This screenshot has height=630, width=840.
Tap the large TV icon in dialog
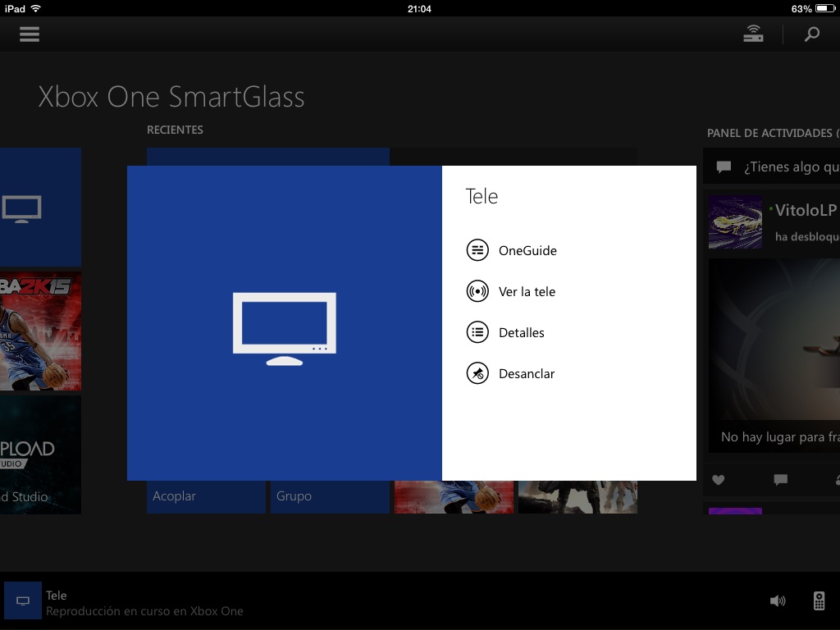click(285, 329)
